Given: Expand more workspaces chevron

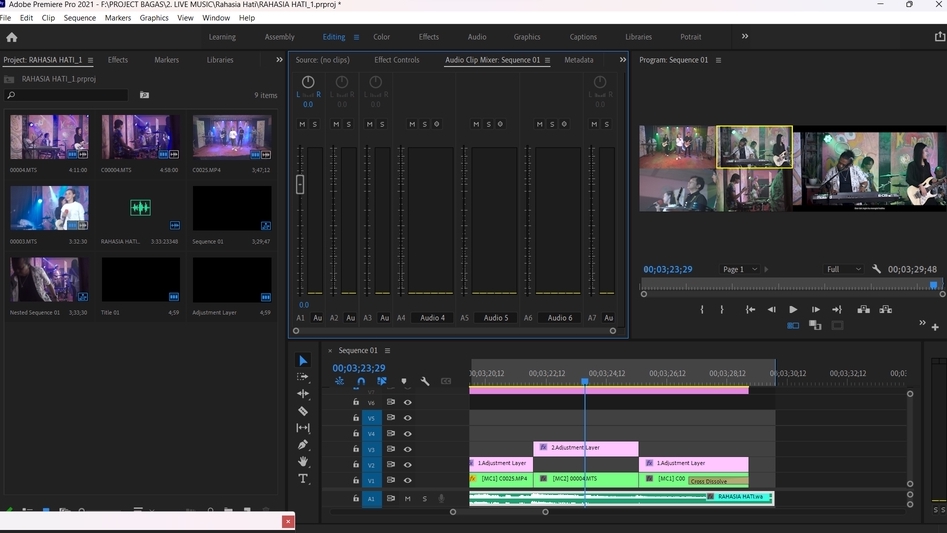Looking at the screenshot, I should pos(745,36).
